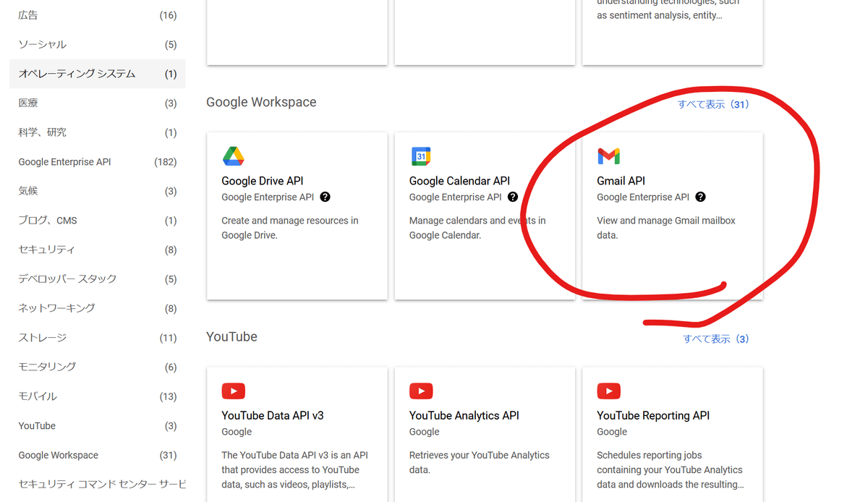
Task: Show all 31 Google Workspace APIs
Action: (713, 104)
